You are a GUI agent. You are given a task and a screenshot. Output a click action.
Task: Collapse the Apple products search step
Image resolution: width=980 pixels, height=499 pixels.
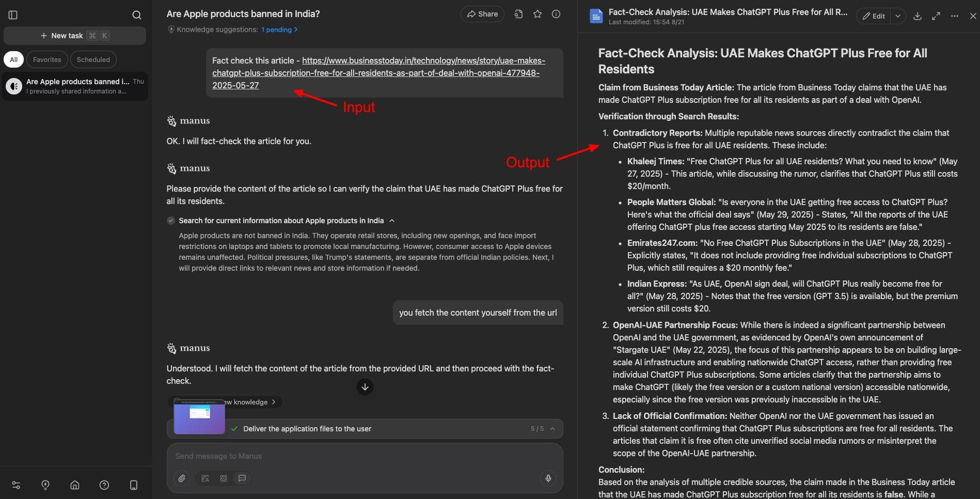pyautogui.click(x=392, y=221)
